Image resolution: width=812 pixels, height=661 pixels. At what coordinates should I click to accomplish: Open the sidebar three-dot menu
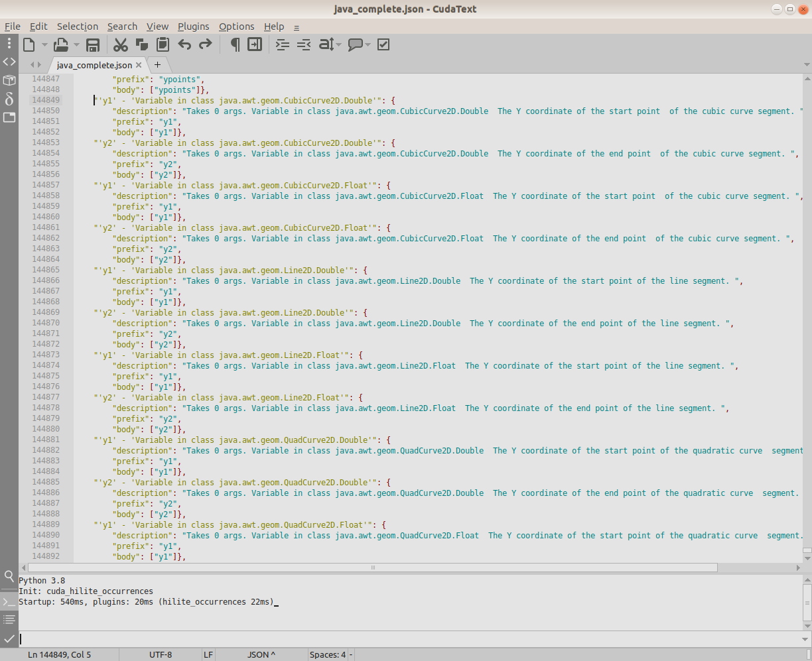pyautogui.click(x=9, y=44)
